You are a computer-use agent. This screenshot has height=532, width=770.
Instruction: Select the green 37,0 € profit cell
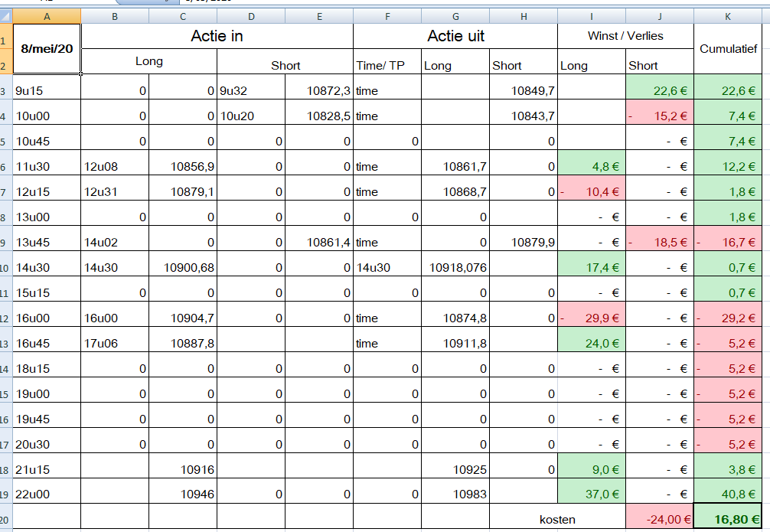coord(592,494)
